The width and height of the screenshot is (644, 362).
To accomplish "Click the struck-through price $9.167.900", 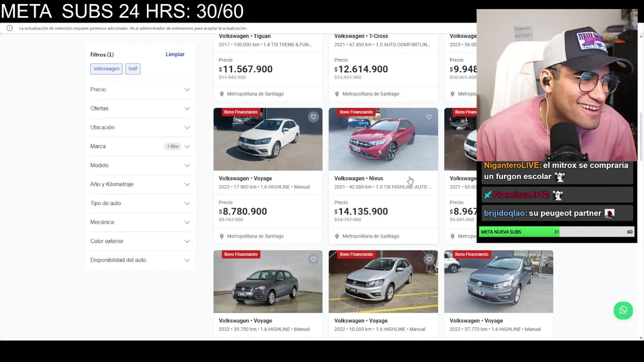I will click(x=232, y=220).
